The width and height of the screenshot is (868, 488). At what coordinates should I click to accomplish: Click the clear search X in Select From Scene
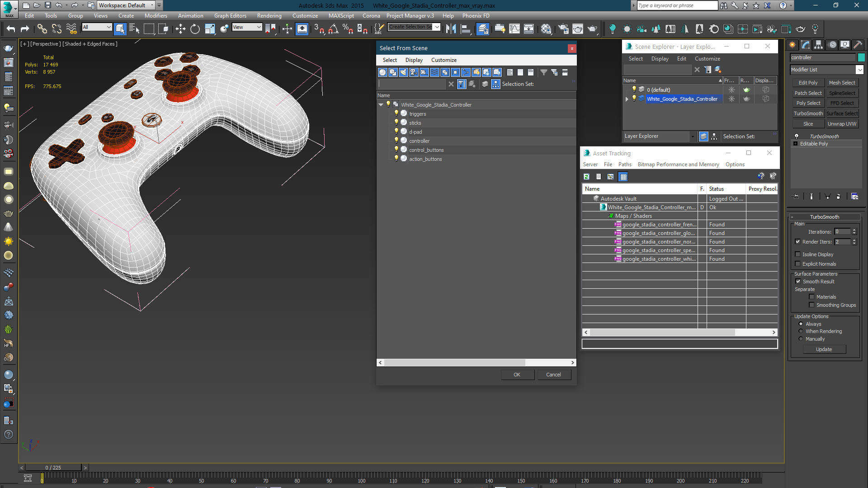tap(451, 84)
